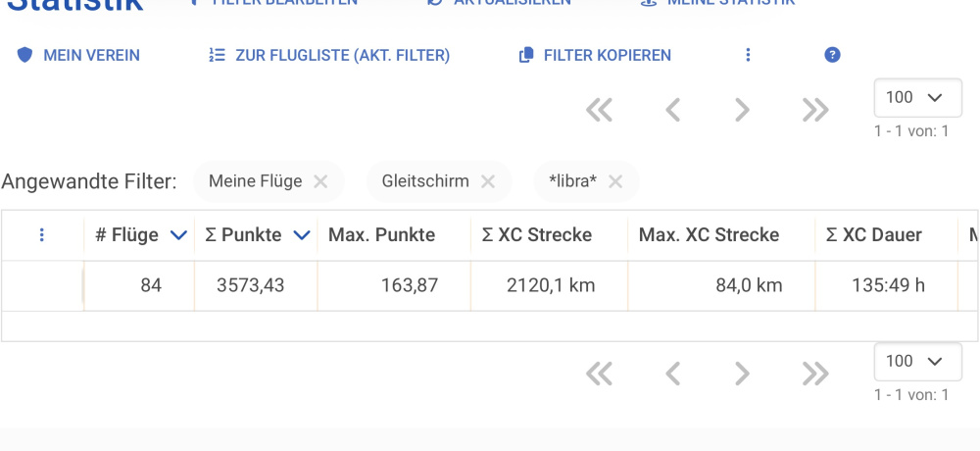Go to next page in top pager
This screenshot has height=451, width=980.
point(742,110)
